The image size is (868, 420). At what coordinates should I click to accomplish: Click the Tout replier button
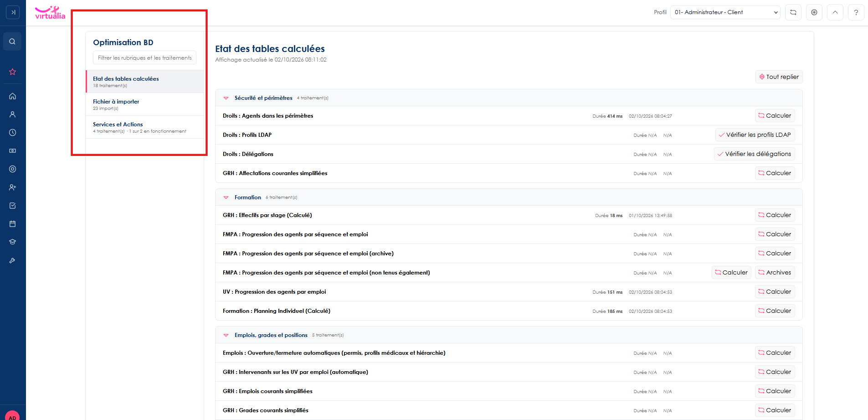pyautogui.click(x=779, y=77)
